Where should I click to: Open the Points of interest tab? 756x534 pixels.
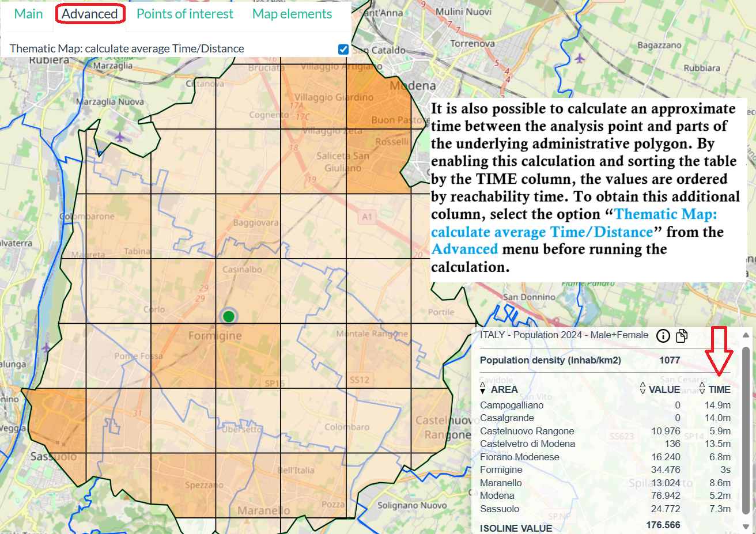click(x=185, y=14)
